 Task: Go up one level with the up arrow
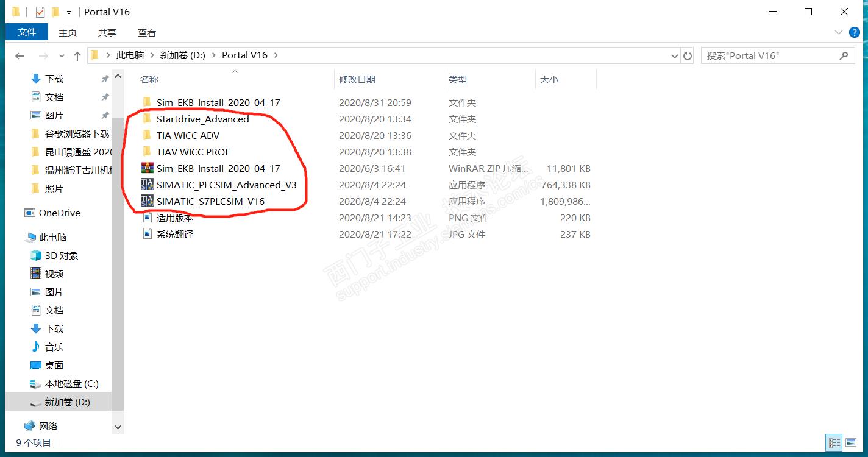pos(77,55)
